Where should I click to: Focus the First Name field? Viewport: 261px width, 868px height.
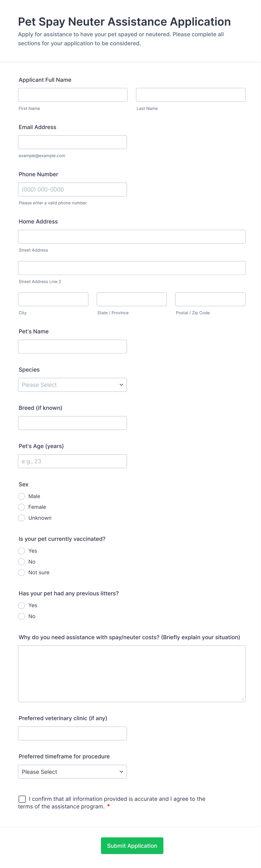pyautogui.click(x=73, y=95)
